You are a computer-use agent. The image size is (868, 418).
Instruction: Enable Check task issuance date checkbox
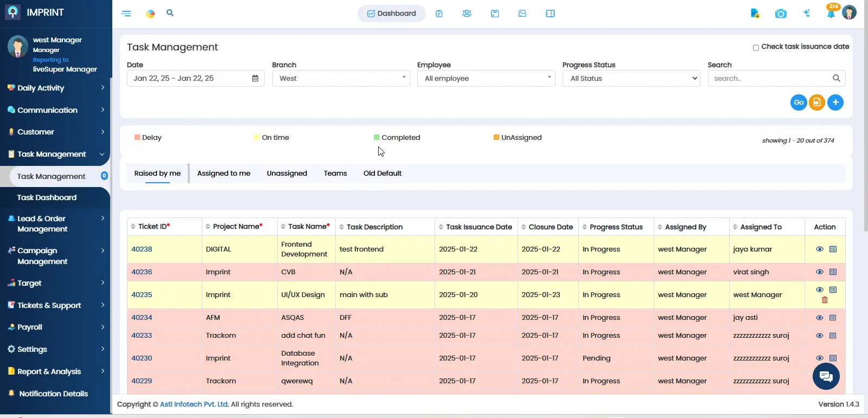tap(756, 48)
